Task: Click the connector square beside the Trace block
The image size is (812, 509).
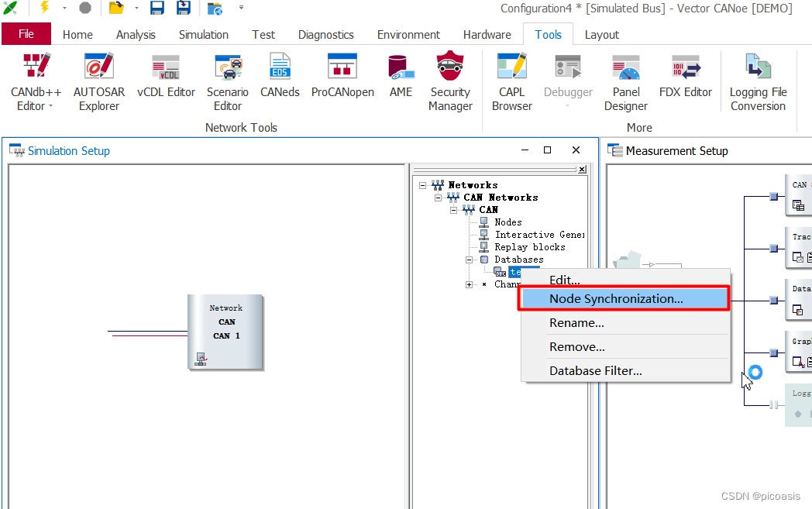Action: [774, 249]
